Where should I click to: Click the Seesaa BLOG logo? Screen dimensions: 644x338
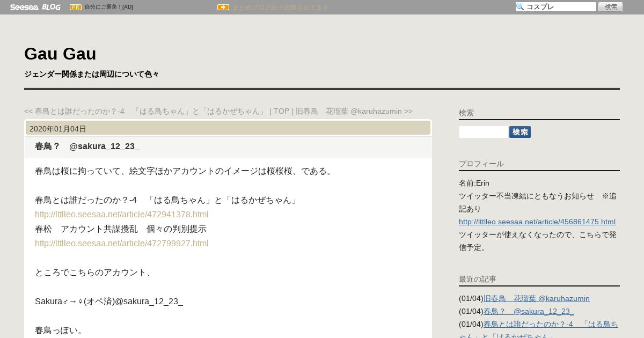click(x=35, y=7)
